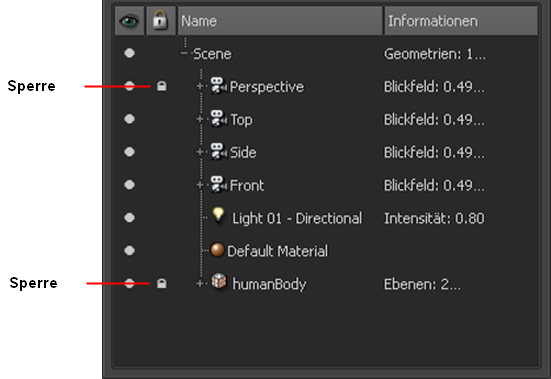Click the Front camera icon
This screenshot has height=379, width=551.
click(x=218, y=184)
